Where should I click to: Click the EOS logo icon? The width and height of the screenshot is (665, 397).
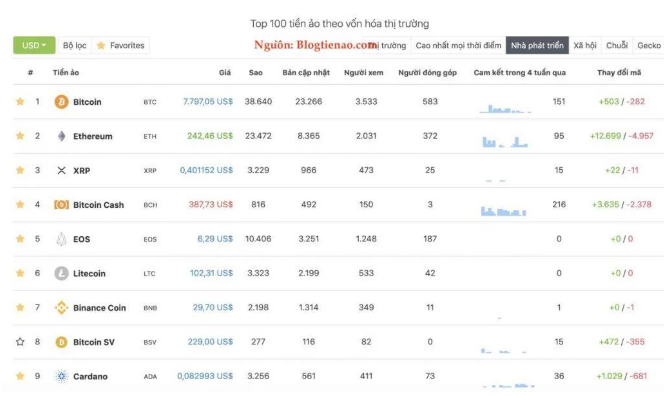61,239
